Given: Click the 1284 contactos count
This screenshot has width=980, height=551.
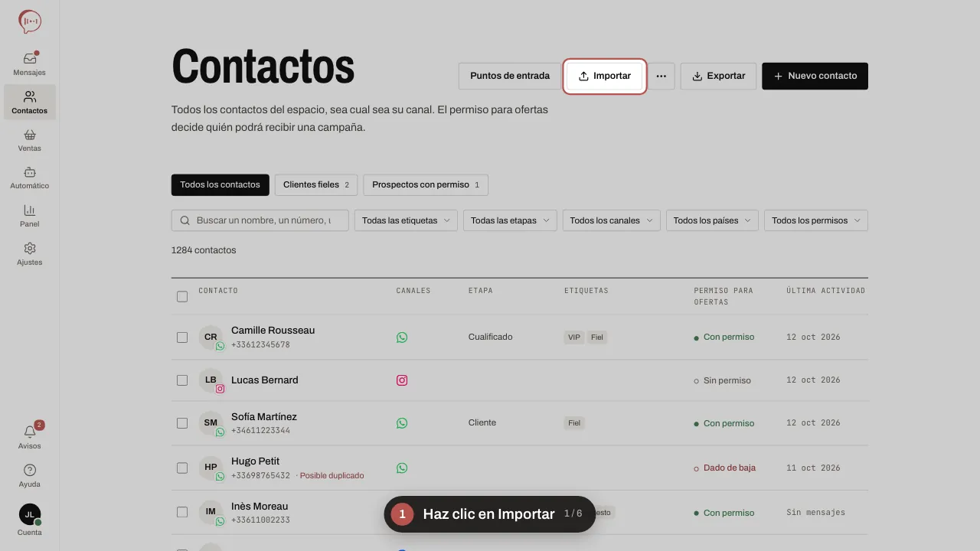Looking at the screenshot, I should [x=204, y=250].
